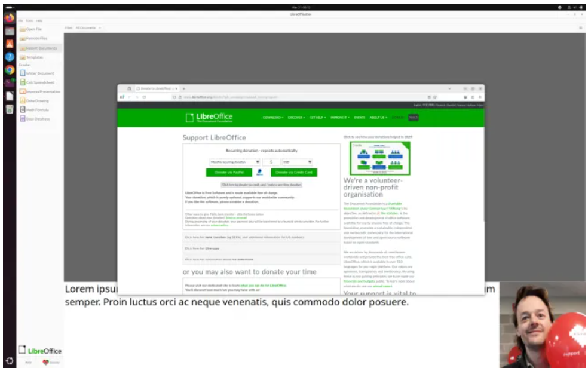Viewport: 588px width, 371px height.
Task: Open the clock in the top bar
Action: (301, 7)
